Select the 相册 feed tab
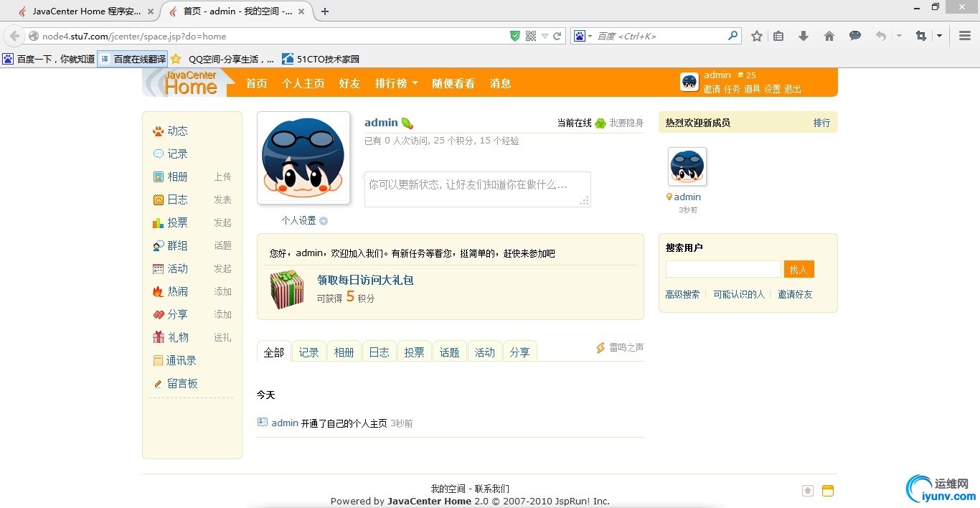Image resolution: width=980 pixels, height=508 pixels. pos(344,352)
